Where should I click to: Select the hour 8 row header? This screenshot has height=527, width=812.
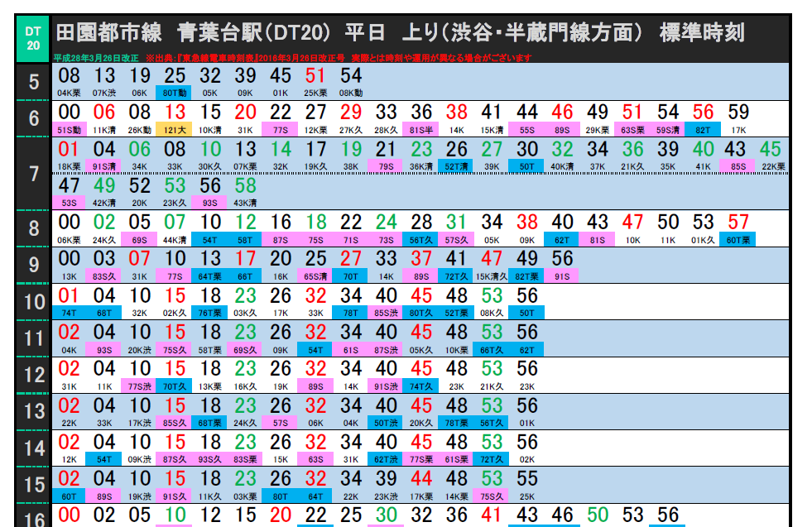pos(34,228)
